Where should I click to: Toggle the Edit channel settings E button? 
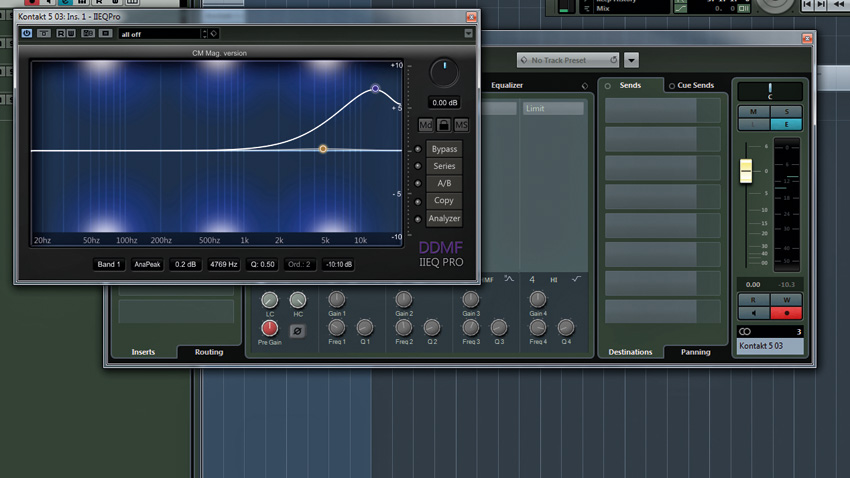[x=787, y=124]
